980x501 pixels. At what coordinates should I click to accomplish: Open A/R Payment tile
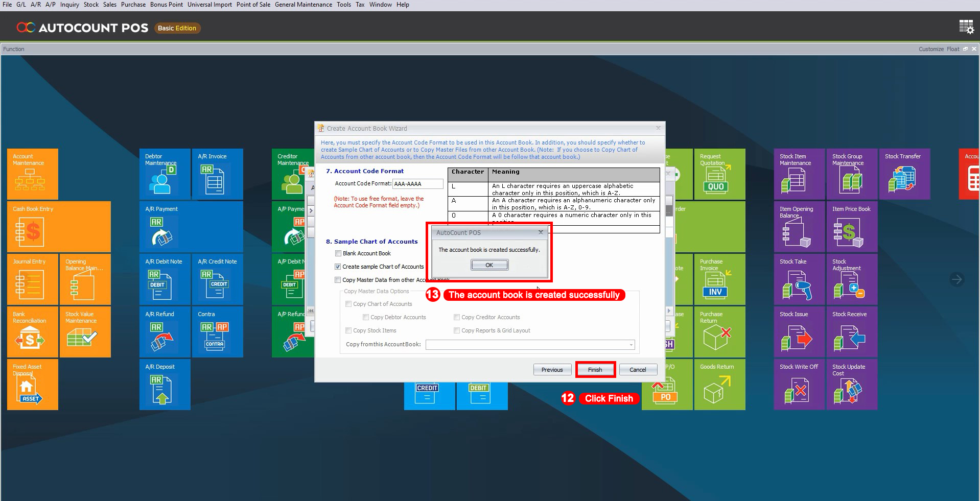pyautogui.click(x=191, y=227)
